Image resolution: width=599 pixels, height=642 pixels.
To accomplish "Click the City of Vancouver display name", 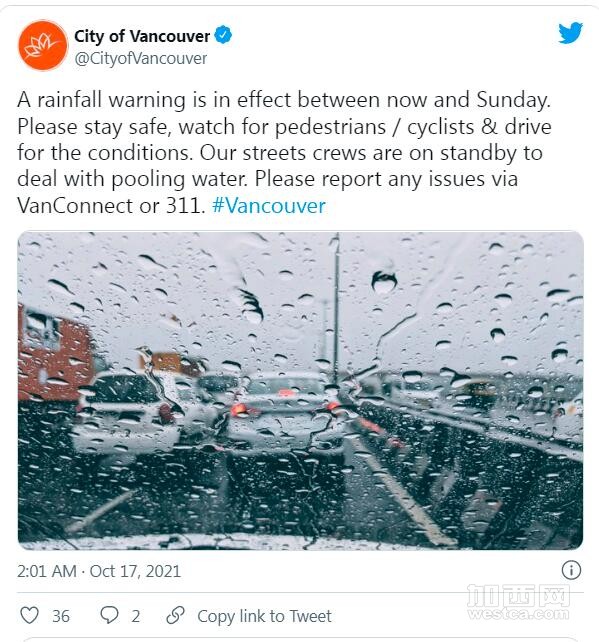I will pos(142,36).
